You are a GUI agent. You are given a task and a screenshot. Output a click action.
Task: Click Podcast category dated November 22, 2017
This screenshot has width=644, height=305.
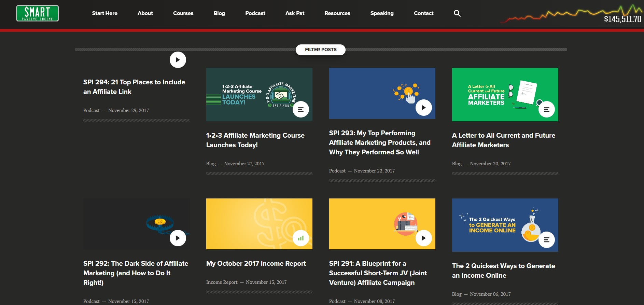click(x=337, y=171)
